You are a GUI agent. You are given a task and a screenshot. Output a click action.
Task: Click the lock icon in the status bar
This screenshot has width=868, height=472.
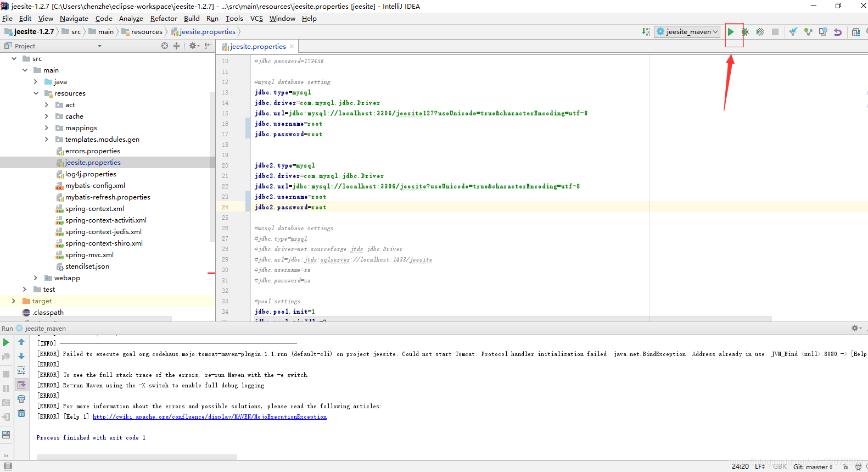(x=845, y=467)
